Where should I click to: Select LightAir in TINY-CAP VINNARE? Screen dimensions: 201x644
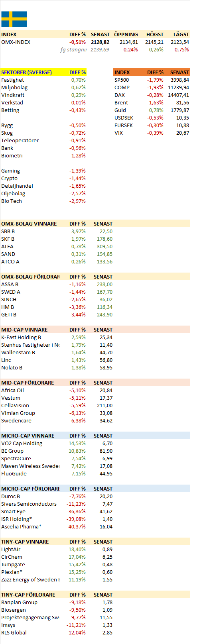pos(11,549)
